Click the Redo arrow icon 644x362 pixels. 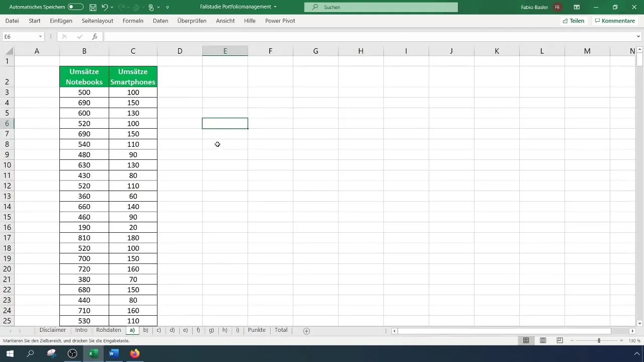(x=121, y=7)
